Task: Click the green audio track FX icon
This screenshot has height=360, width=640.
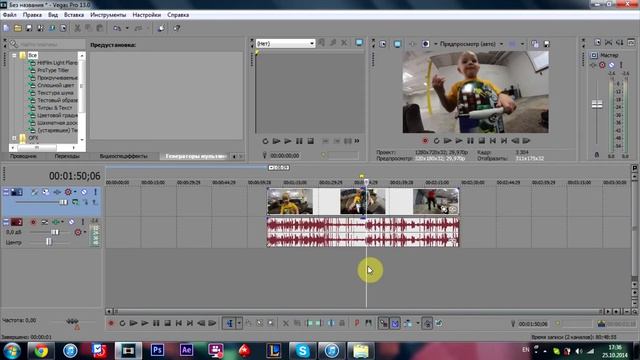Action: coord(56,222)
